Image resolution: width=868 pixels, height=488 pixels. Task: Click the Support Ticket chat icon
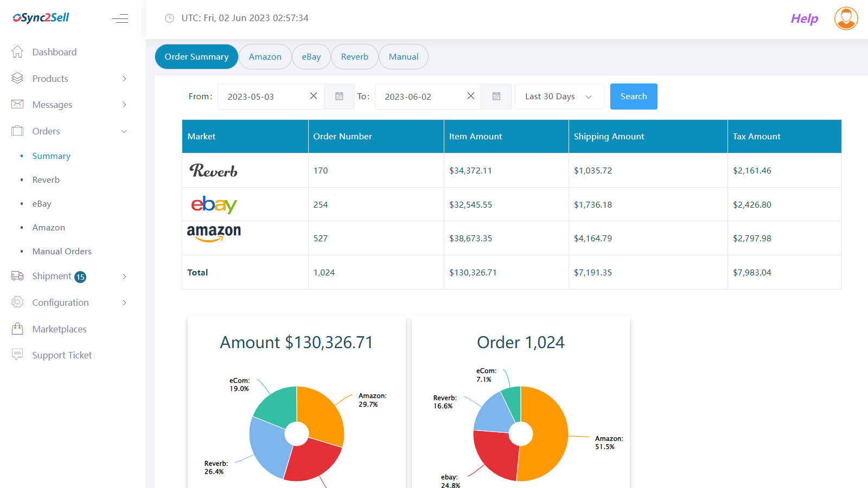[x=17, y=355]
